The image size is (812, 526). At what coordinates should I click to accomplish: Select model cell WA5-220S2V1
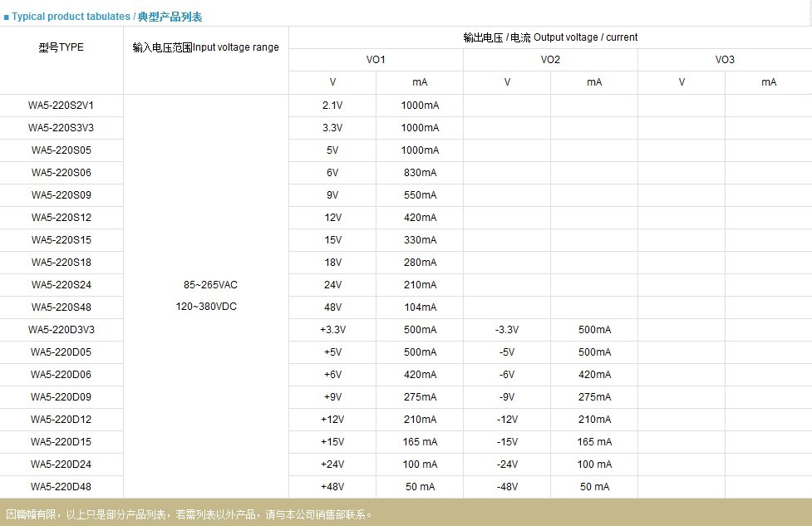click(62, 105)
